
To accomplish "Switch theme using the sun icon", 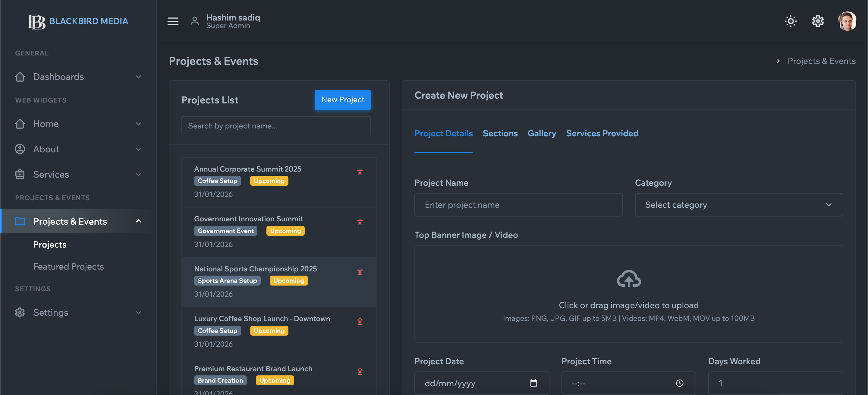I will pos(791,21).
